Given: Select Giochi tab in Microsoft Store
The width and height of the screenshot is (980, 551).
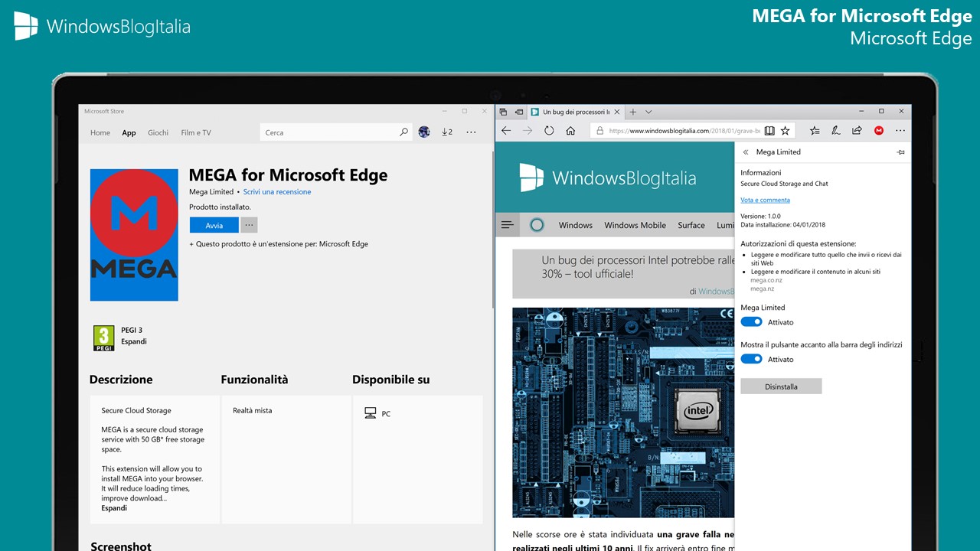Looking at the screenshot, I should (158, 132).
